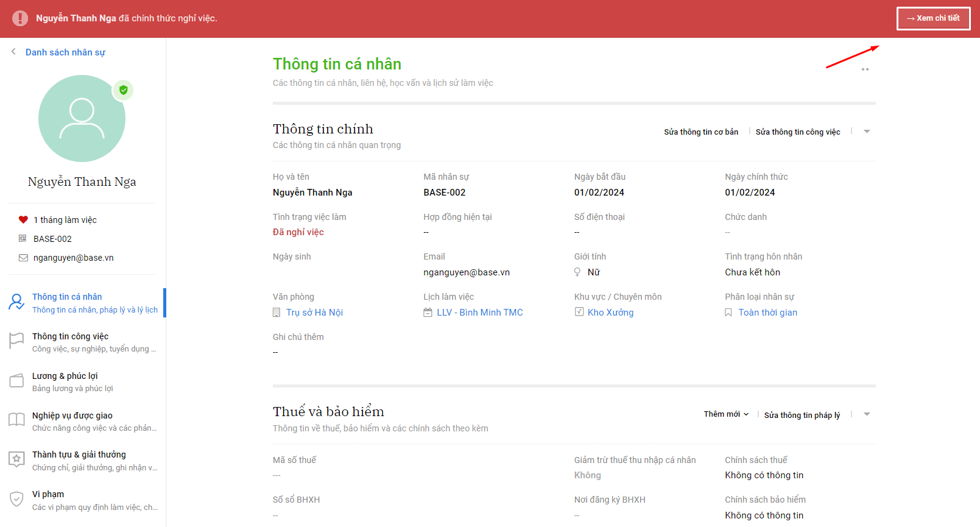Open Thông tin công việc sidebar tab

pyautogui.click(x=83, y=342)
